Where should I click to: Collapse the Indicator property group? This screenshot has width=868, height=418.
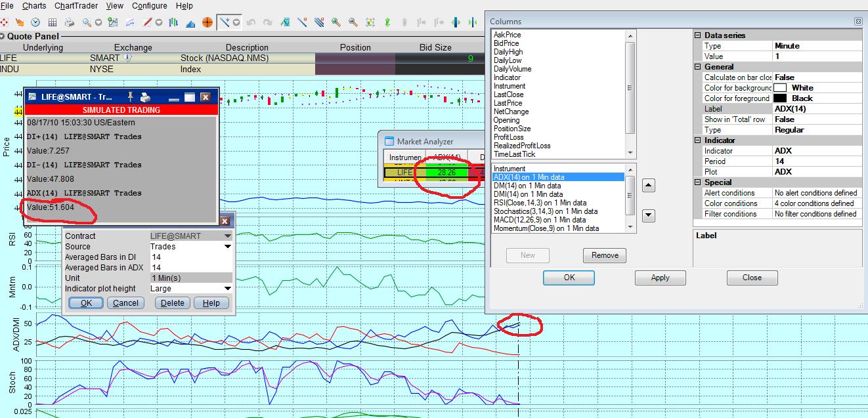(x=699, y=140)
